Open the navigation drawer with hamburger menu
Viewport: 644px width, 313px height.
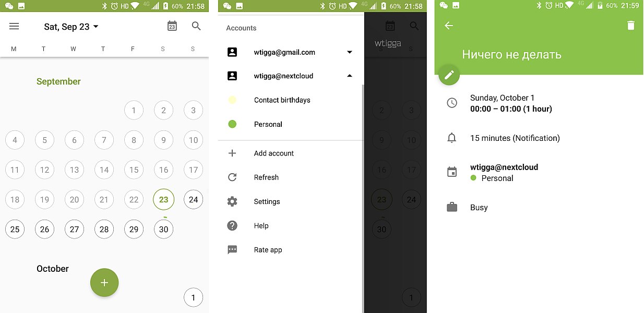coord(14,26)
